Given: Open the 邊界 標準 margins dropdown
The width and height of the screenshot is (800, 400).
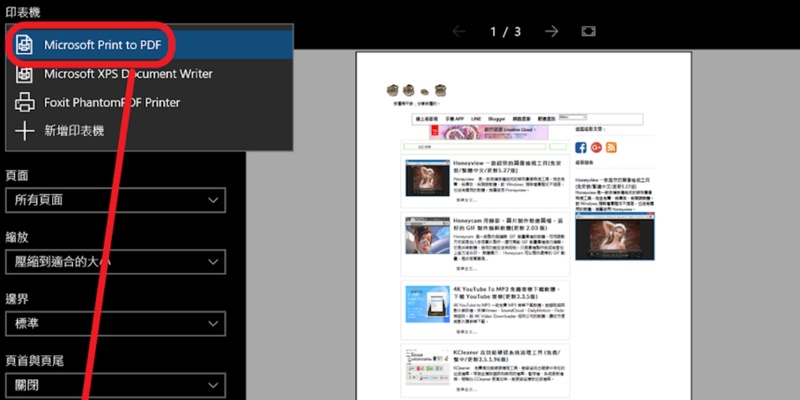Looking at the screenshot, I should pyautogui.click(x=115, y=324).
